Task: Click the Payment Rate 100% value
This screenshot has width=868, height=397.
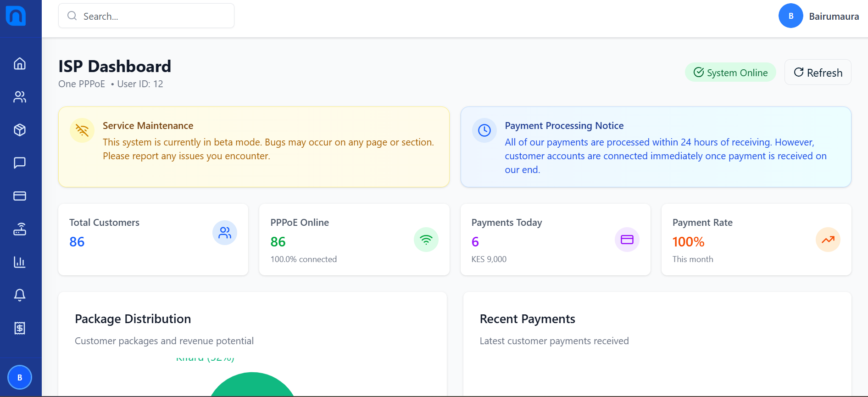Action: click(689, 242)
